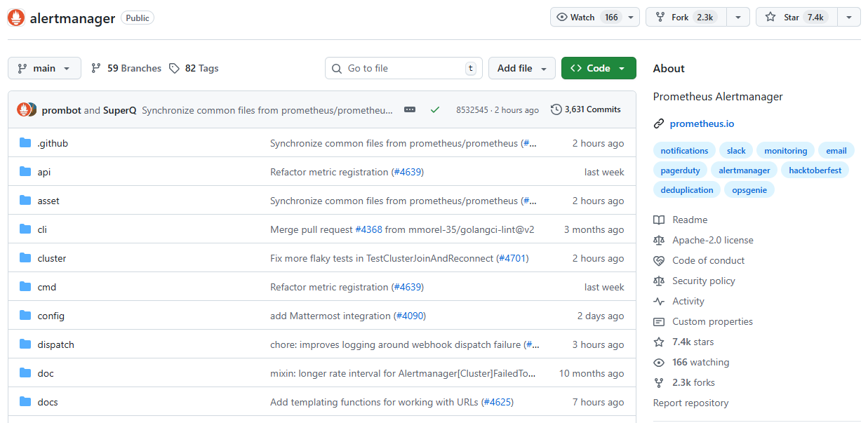The image size is (868, 423).
Task: Click the link icon beside prometheus.io
Action: tap(659, 123)
